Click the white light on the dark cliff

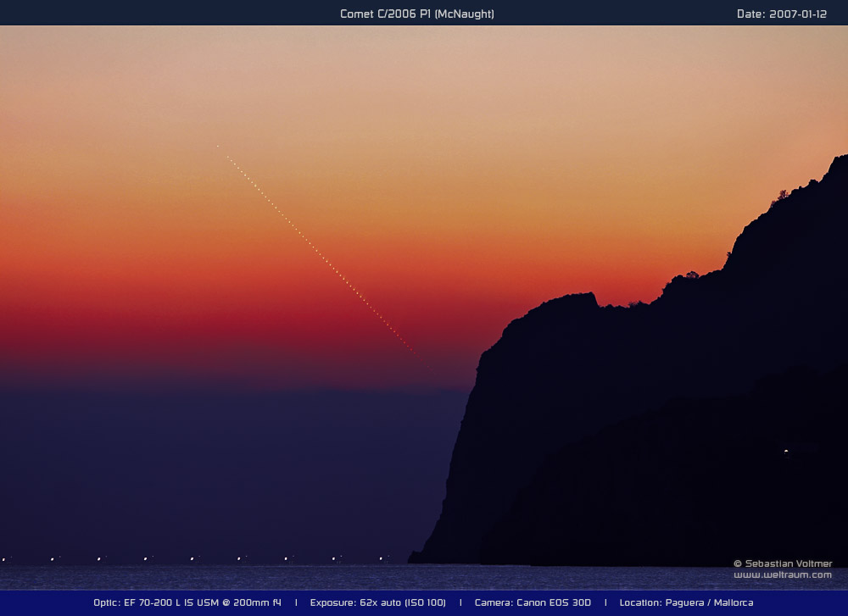point(786,452)
